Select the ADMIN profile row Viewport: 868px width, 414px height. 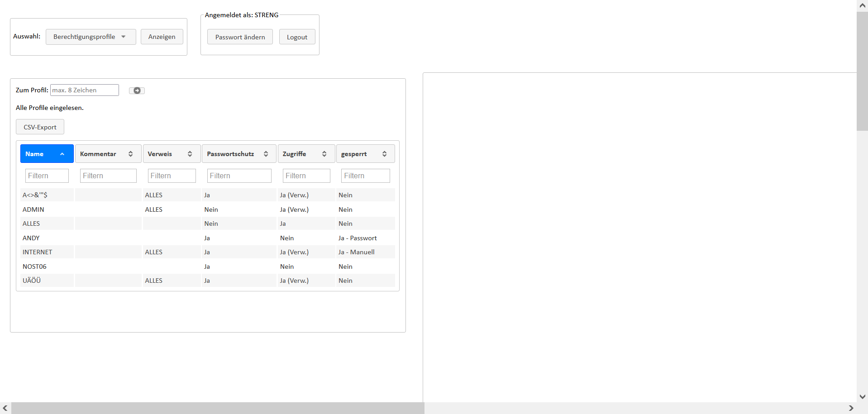click(x=33, y=209)
